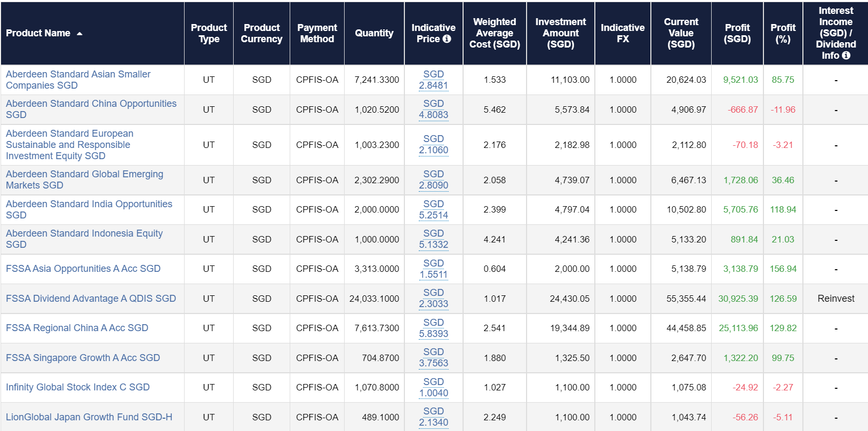
Task: Select profit value 9,521.03
Action: click(740, 80)
